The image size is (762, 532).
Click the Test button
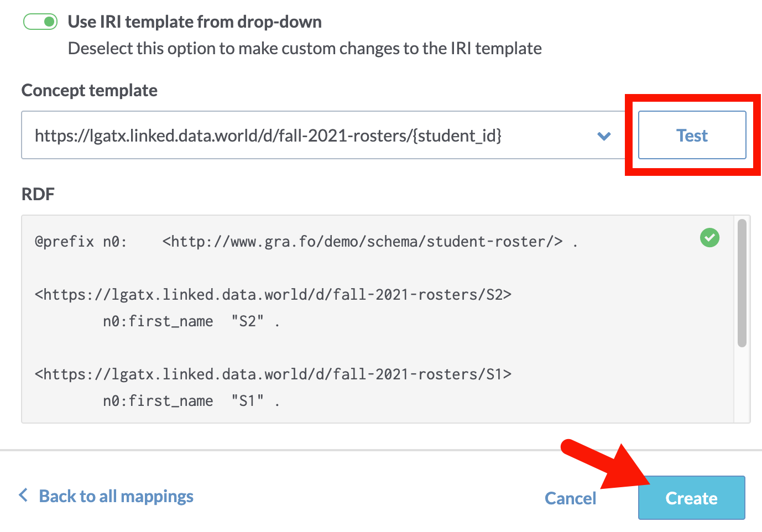coord(692,135)
